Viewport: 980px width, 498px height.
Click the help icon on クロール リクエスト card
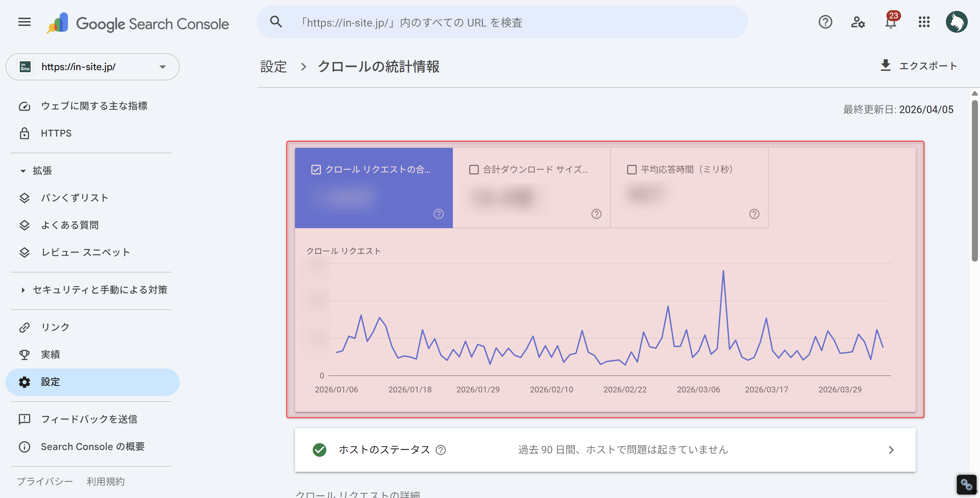tap(438, 214)
